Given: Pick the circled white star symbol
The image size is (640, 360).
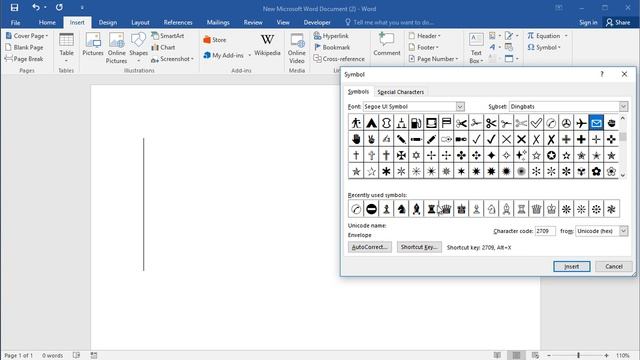Looking at the screenshot, I should click(x=551, y=155).
